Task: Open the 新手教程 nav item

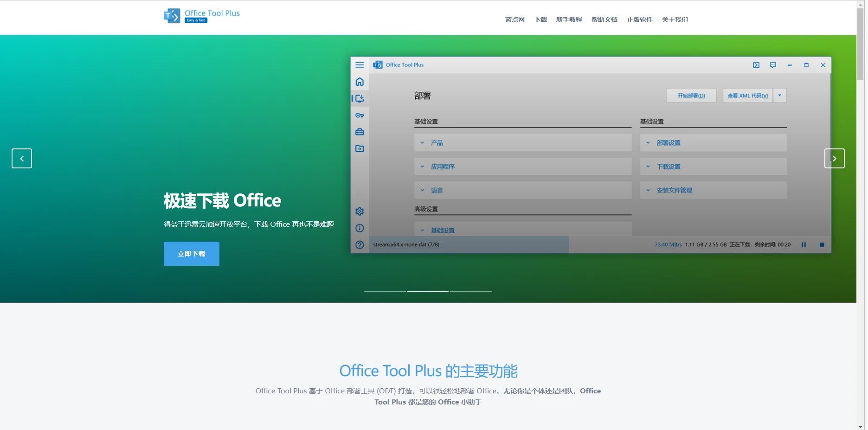Action: pyautogui.click(x=569, y=19)
